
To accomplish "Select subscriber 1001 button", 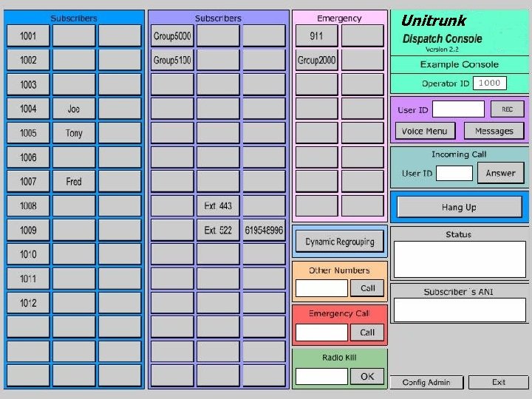I will (x=28, y=35).
